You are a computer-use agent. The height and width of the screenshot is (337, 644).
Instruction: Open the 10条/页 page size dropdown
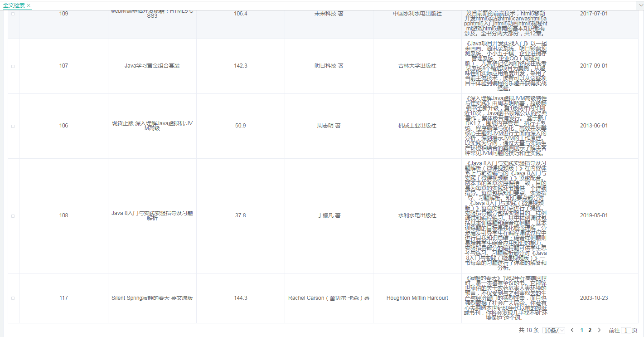pyautogui.click(x=554, y=330)
